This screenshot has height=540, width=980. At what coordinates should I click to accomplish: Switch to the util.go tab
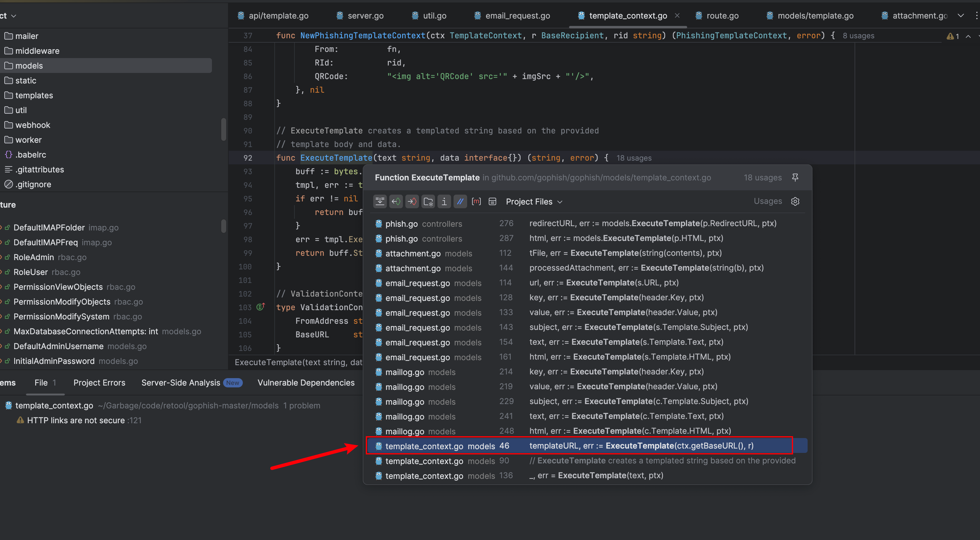pyautogui.click(x=429, y=15)
